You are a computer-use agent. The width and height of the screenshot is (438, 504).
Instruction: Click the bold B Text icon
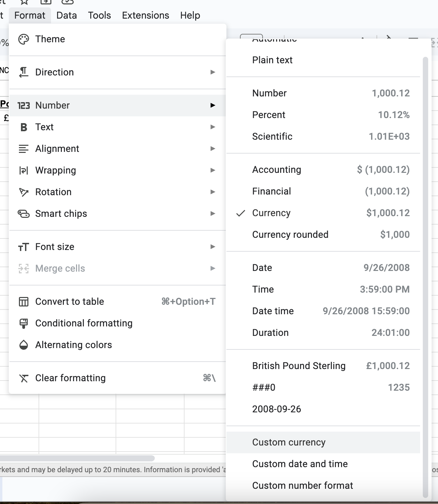pos(24,127)
